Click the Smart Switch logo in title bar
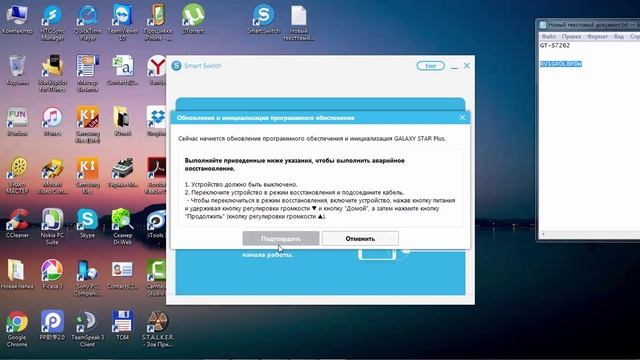Image resolution: width=640 pixels, height=360 pixels. click(x=176, y=66)
